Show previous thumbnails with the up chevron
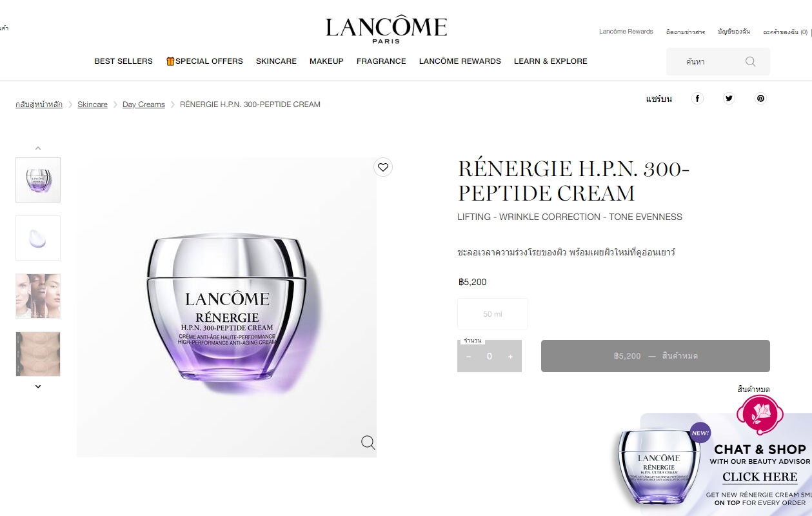 (38, 148)
